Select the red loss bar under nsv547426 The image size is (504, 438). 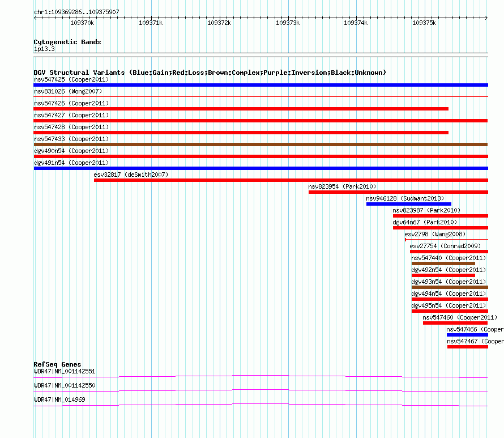coord(241,109)
